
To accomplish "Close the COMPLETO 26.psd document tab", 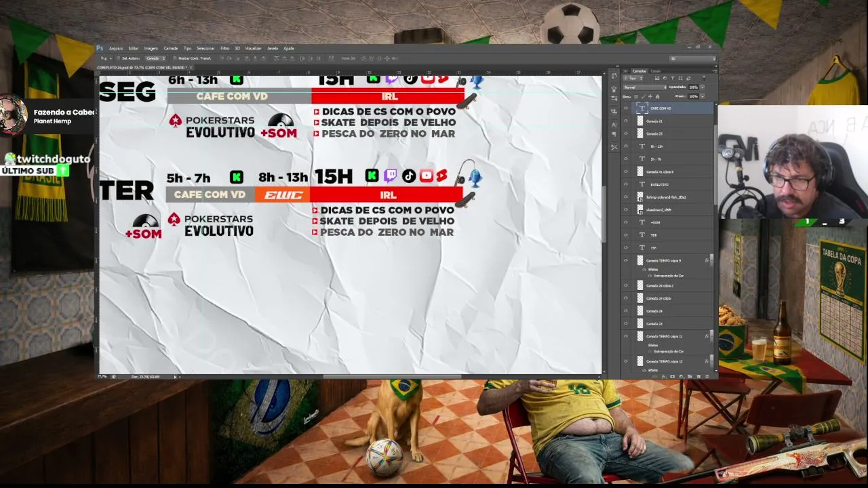I will point(191,68).
